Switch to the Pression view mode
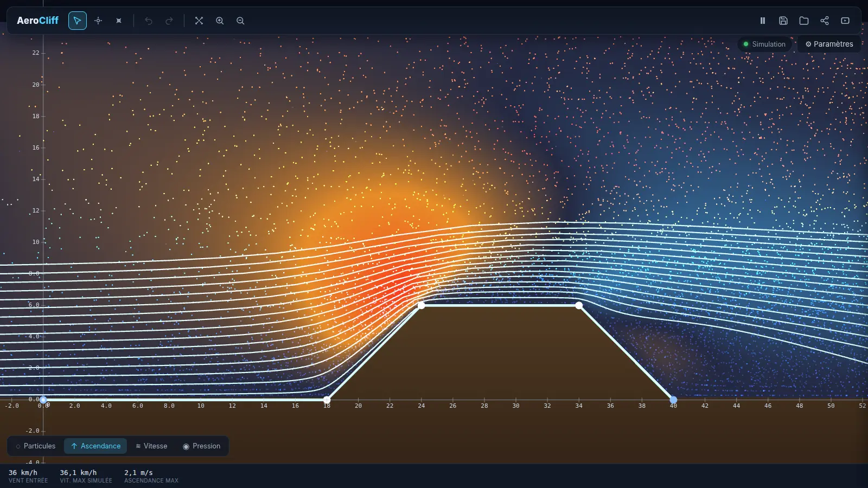The width and height of the screenshot is (868, 488). coord(201,446)
